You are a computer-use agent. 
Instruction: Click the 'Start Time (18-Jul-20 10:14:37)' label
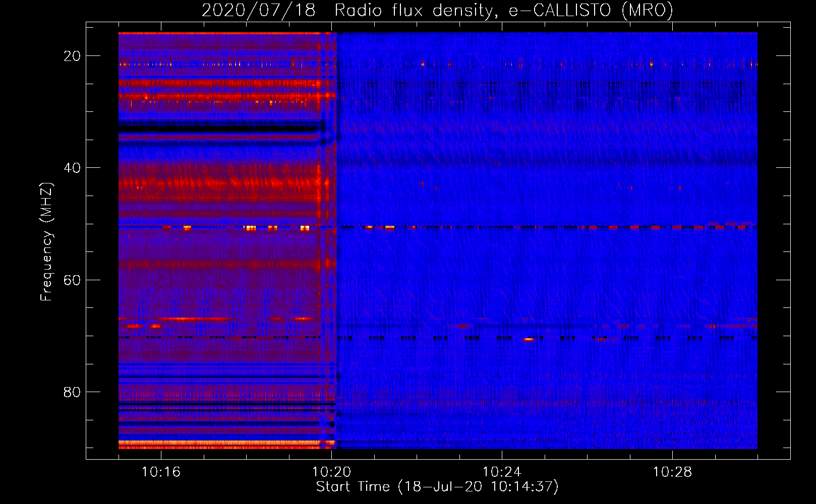pos(437,487)
